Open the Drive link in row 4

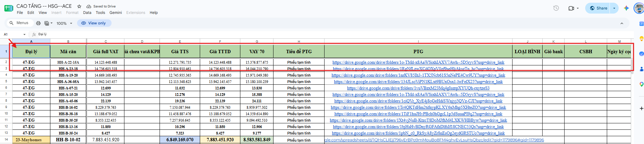click(x=418, y=75)
